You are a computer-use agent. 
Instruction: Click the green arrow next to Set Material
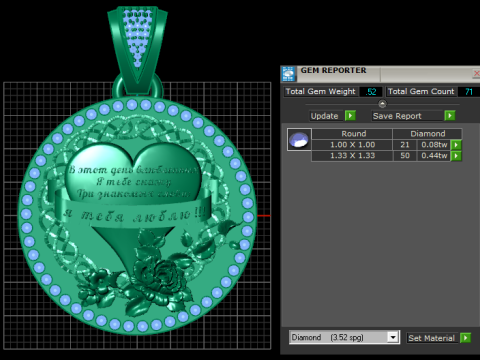tap(465, 338)
